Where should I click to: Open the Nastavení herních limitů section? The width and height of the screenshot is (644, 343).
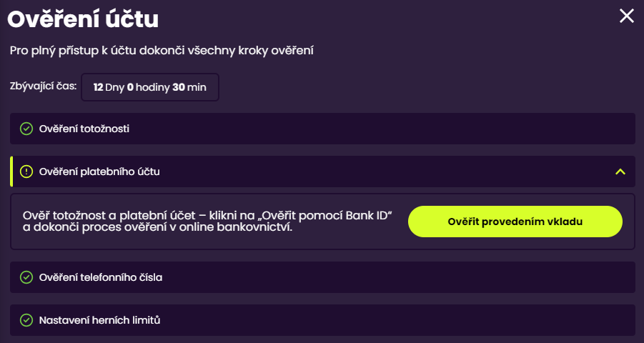point(322,320)
